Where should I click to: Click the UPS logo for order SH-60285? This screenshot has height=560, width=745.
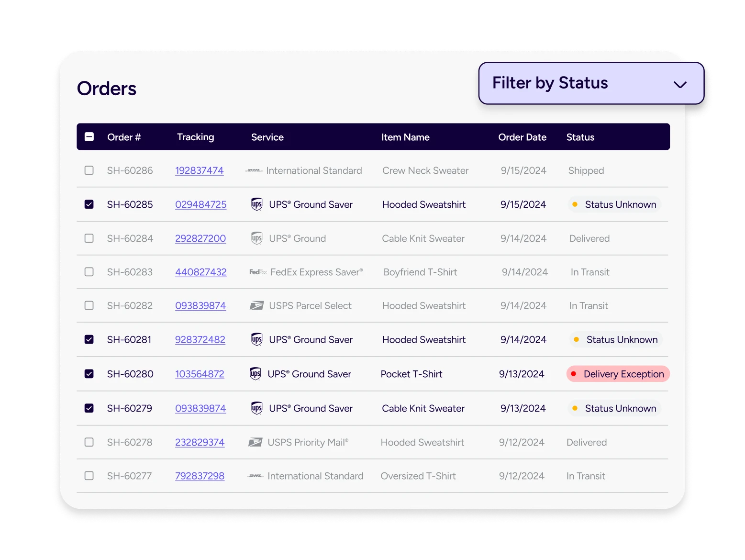point(256,204)
